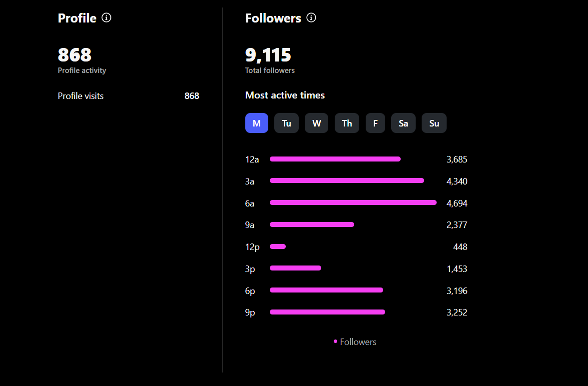Click the 868 profile activity number
588x386 pixels.
(75, 55)
